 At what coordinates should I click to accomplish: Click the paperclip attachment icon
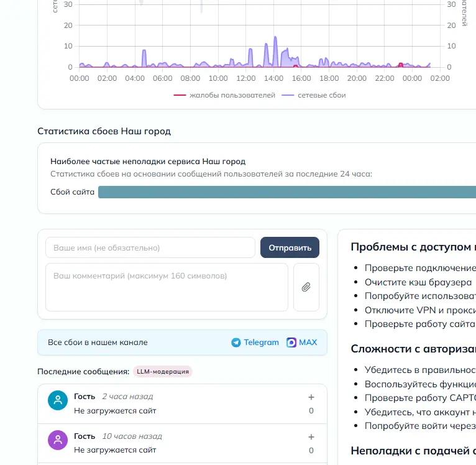click(x=306, y=287)
